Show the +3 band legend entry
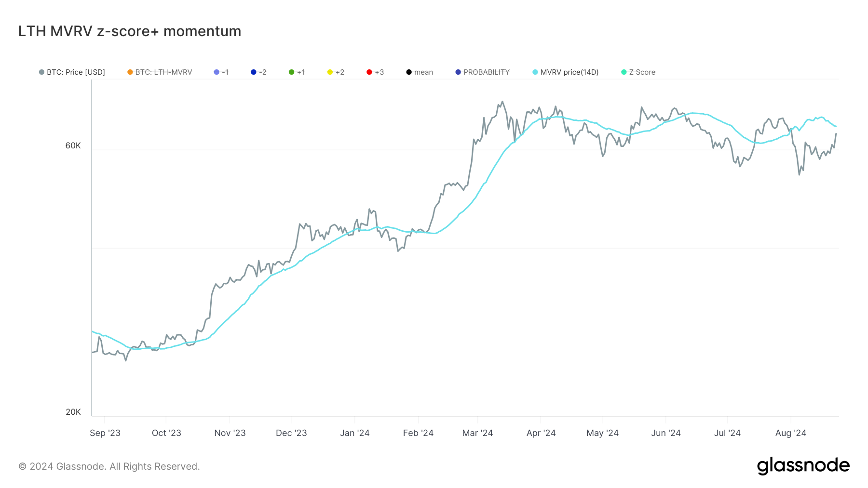This screenshot has height=488, width=868. [375, 72]
